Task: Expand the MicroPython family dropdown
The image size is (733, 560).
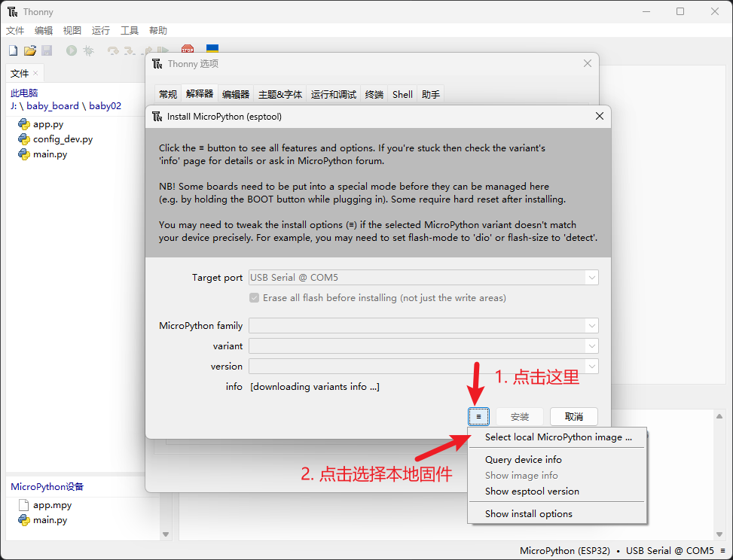Action: [x=592, y=326]
